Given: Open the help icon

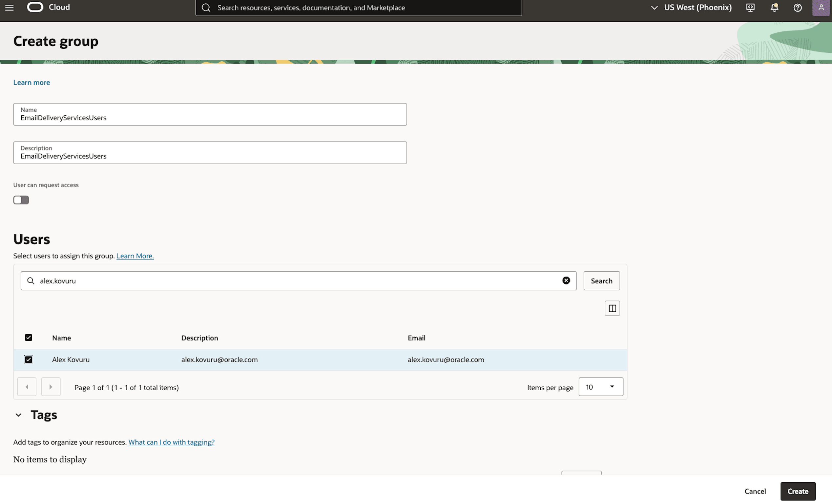Looking at the screenshot, I should pos(798,8).
